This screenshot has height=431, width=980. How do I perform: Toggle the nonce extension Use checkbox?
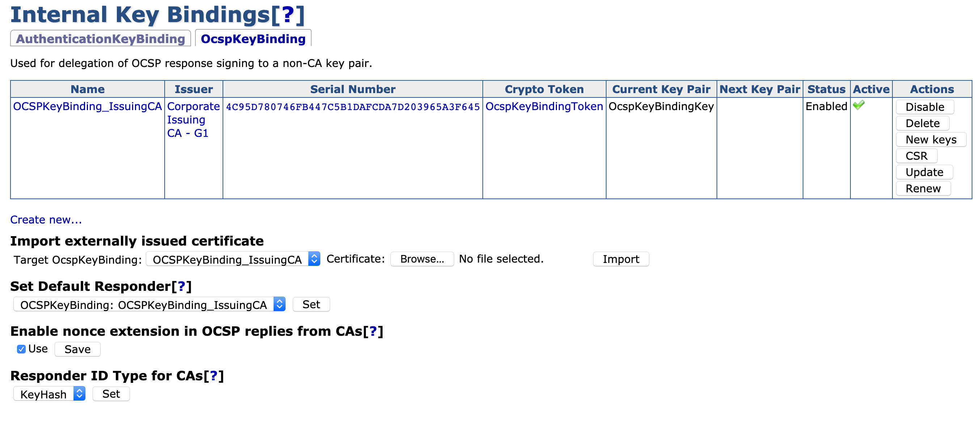(x=21, y=349)
